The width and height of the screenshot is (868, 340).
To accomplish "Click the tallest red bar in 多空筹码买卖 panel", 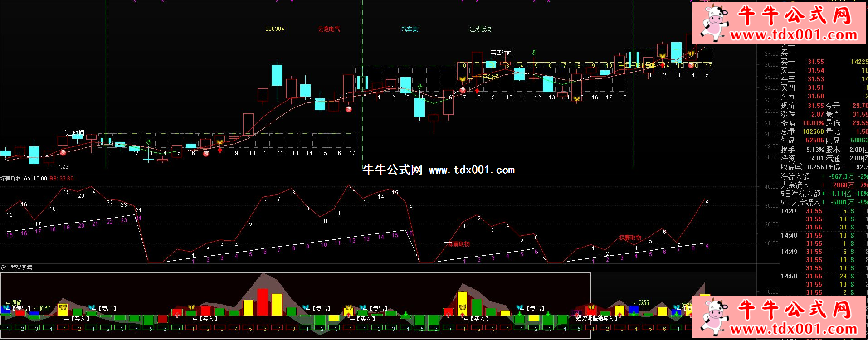I will click(x=263, y=301).
